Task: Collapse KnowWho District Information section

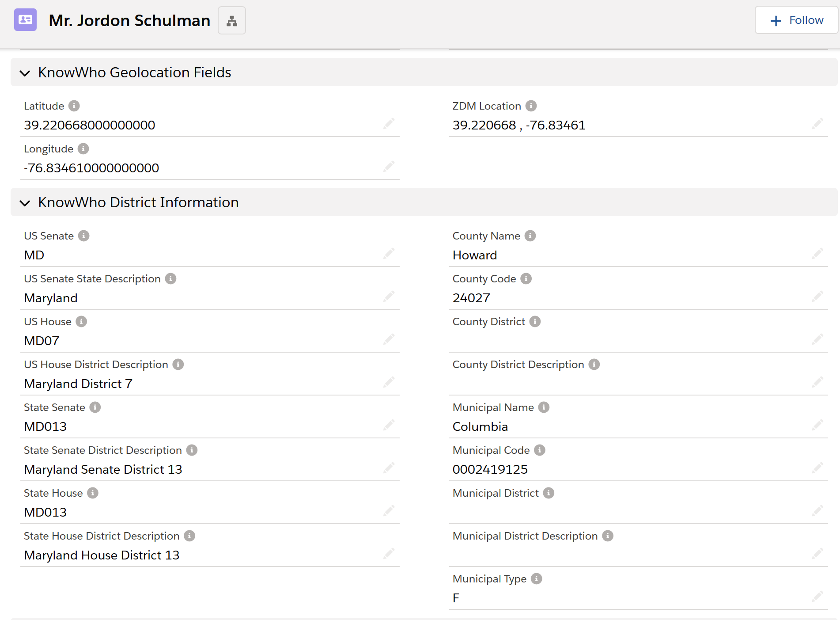Action: 25,203
